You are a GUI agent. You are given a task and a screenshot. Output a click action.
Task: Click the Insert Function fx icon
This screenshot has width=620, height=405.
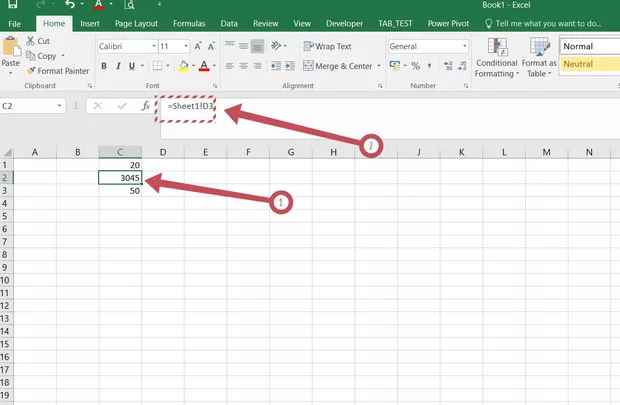146,106
